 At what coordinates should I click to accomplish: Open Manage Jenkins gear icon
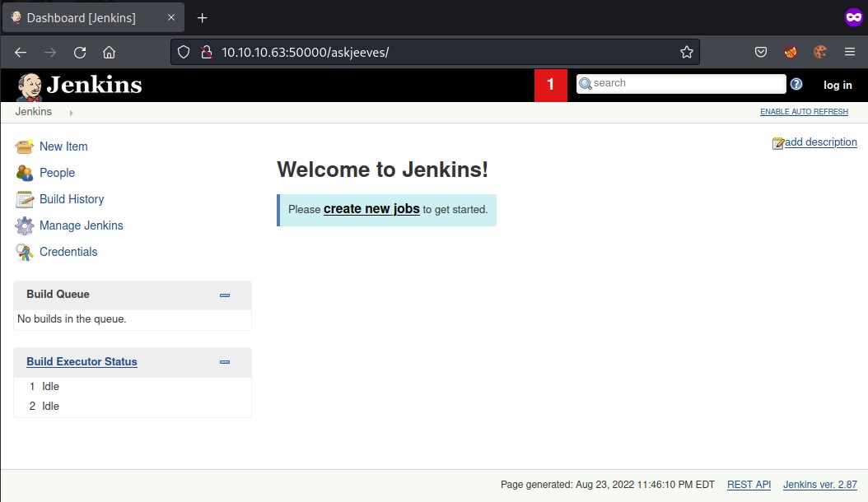coord(25,225)
